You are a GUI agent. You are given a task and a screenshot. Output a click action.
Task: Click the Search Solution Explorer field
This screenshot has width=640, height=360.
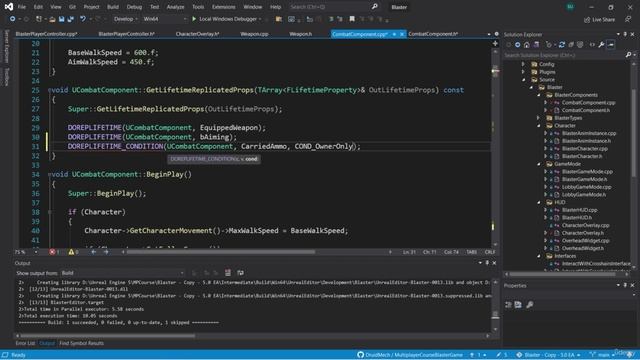click(564, 55)
